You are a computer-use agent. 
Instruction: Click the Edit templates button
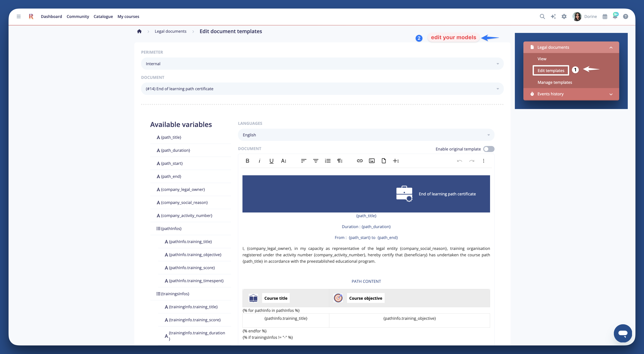551,70
